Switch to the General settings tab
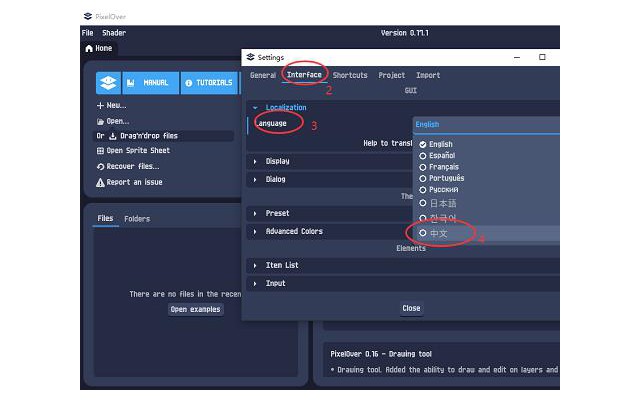The width and height of the screenshot is (640, 400). 263,76
